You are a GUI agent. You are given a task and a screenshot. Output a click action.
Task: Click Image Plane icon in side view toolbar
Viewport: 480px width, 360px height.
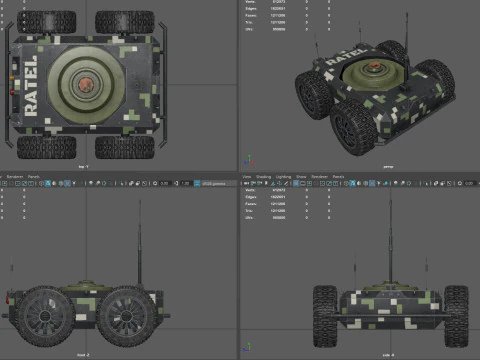[273, 183]
